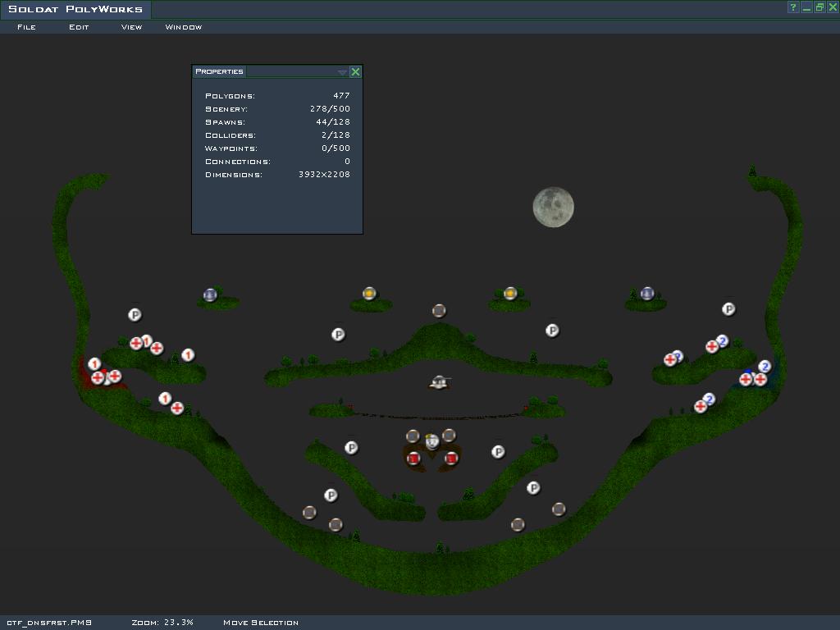Open the File menu
The height and width of the screenshot is (630, 840).
pyautogui.click(x=26, y=27)
